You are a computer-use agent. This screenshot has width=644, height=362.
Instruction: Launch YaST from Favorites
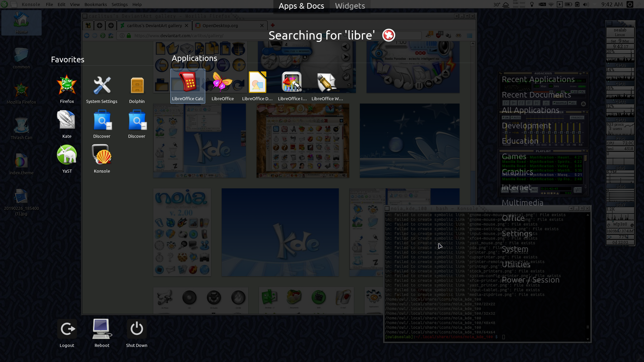67,159
